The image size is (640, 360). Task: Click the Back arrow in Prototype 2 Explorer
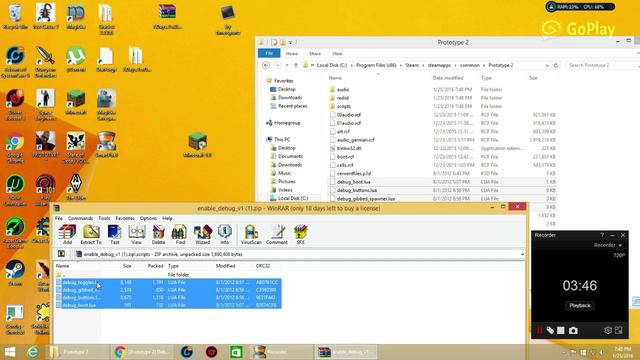tap(266, 65)
